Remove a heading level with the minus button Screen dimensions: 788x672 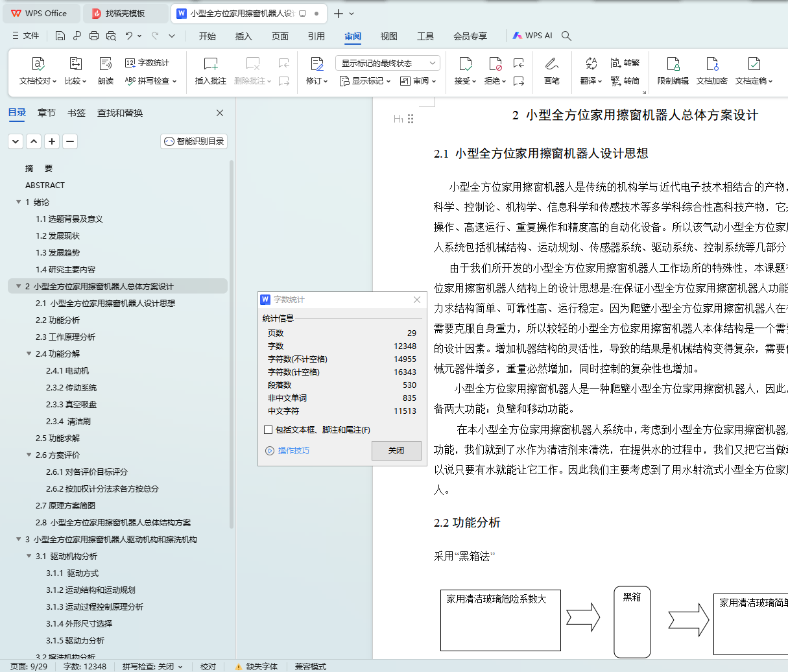pyautogui.click(x=71, y=141)
